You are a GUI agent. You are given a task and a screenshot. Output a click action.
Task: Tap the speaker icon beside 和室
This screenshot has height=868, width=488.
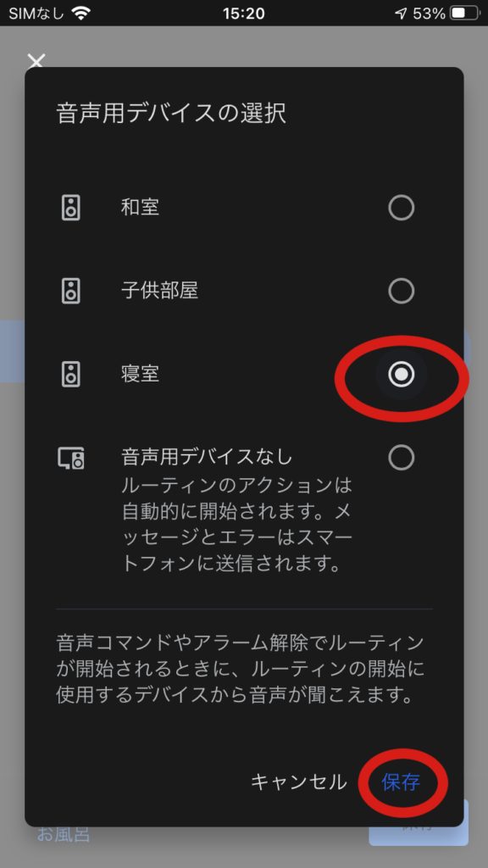click(71, 208)
